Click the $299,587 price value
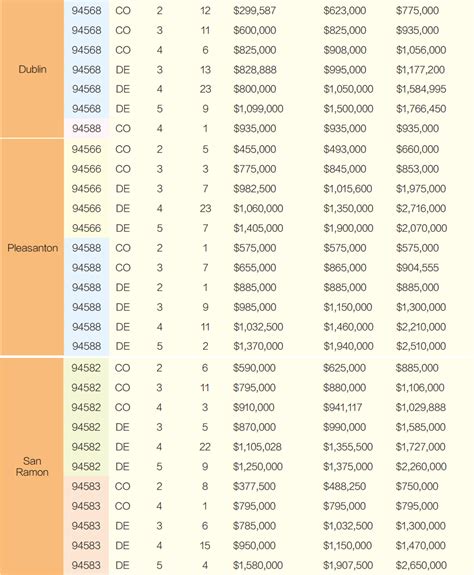474x575 pixels. (x=254, y=11)
